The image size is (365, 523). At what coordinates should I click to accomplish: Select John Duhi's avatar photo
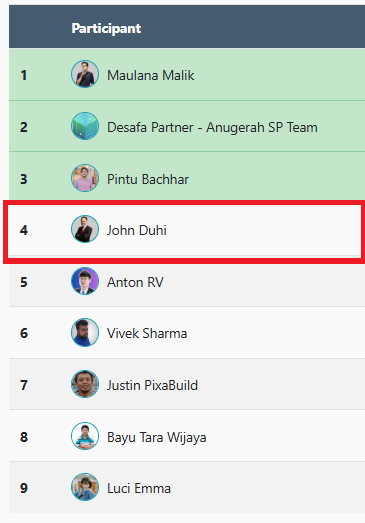(85, 229)
